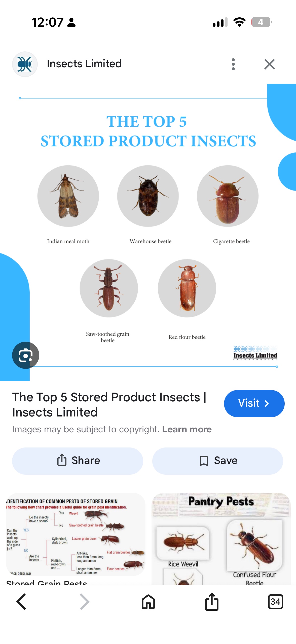The height and width of the screenshot is (644, 296).
Task: Close the image viewer with X
Action: (x=269, y=64)
